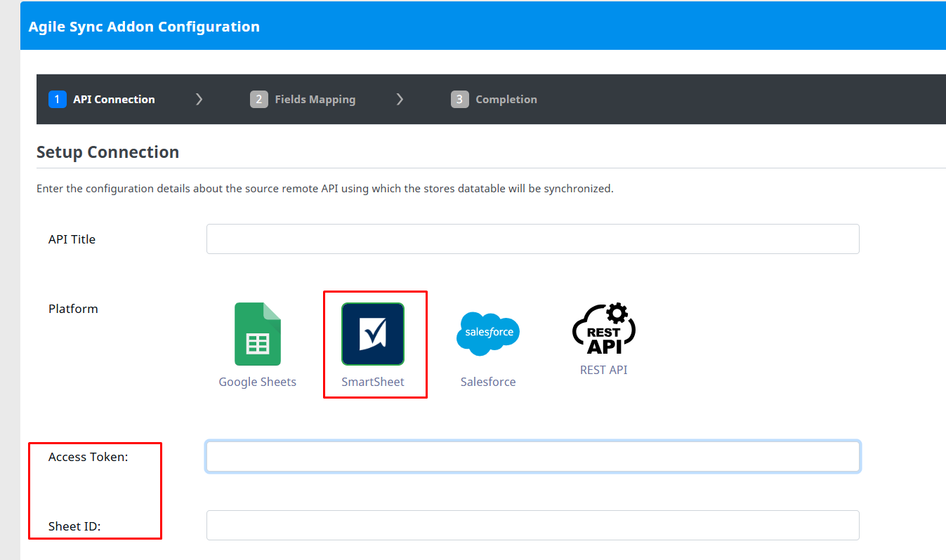Screen dimensions: 946x560
Task: Click the chevron after Fields Mapping
Action: click(x=400, y=100)
